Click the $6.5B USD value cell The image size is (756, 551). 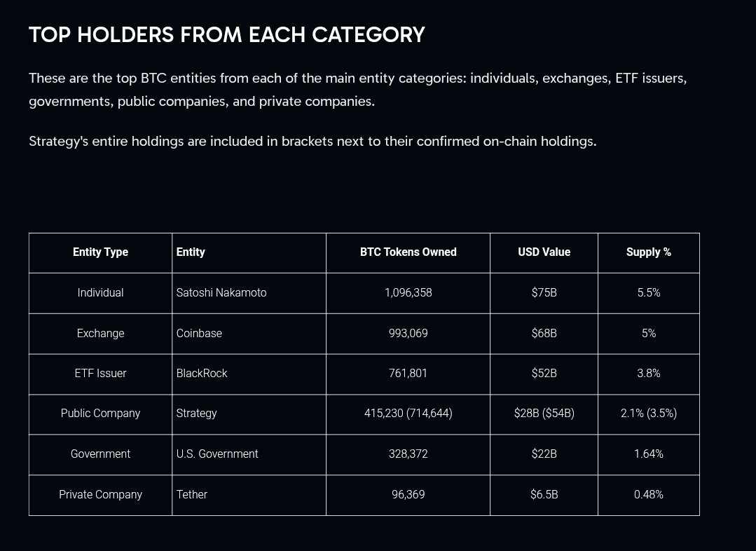point(544,495)
